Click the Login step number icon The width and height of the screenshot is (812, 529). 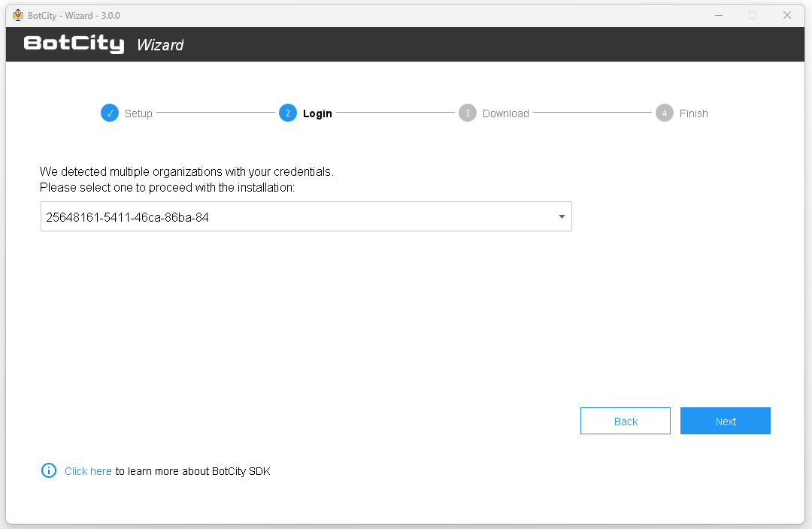[288, 113]
